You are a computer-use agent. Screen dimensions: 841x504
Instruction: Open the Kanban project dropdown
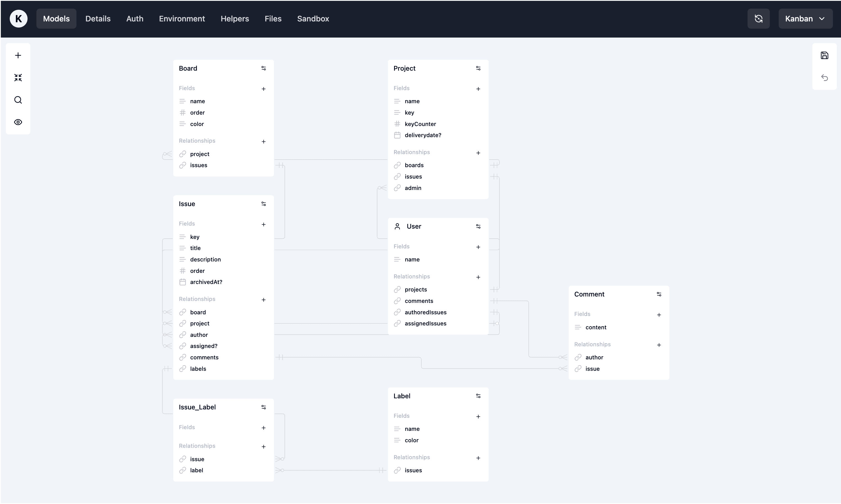(805, 19)
